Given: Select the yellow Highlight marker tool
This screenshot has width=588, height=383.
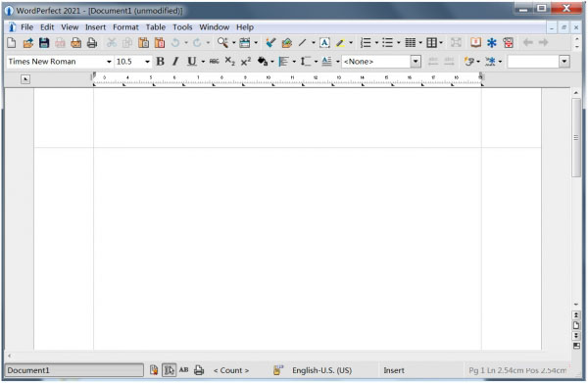Looking at the screenshot, I should [340, 43].
